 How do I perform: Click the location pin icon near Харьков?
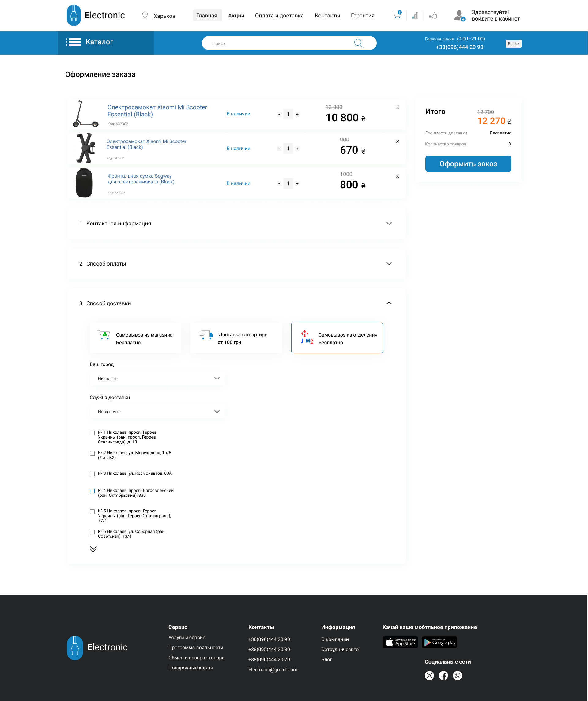point(145,15)
